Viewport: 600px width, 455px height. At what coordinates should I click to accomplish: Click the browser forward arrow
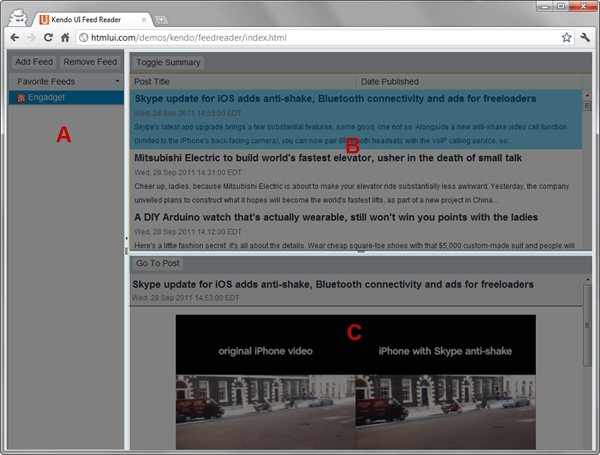(31, 37)
